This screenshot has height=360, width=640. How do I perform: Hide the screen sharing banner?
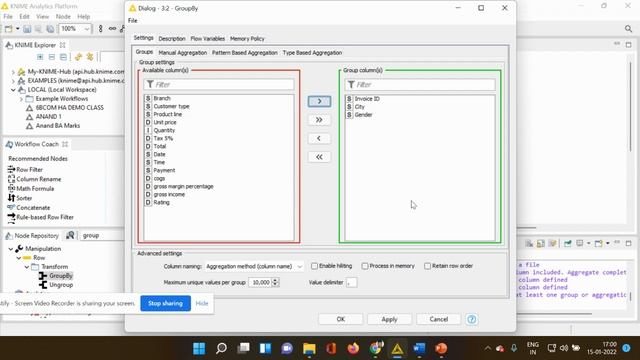pos(202,303)
